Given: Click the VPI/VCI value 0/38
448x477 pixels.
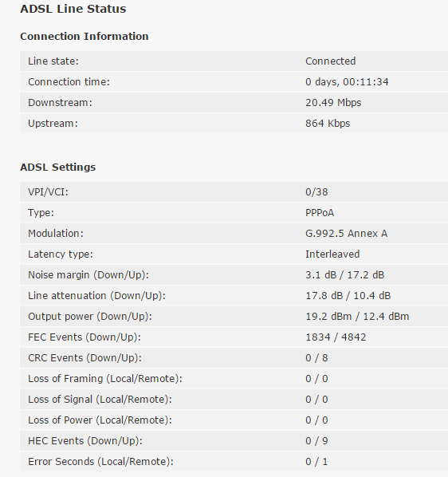Looking at the screenshot, I should [x=316, y=192].
